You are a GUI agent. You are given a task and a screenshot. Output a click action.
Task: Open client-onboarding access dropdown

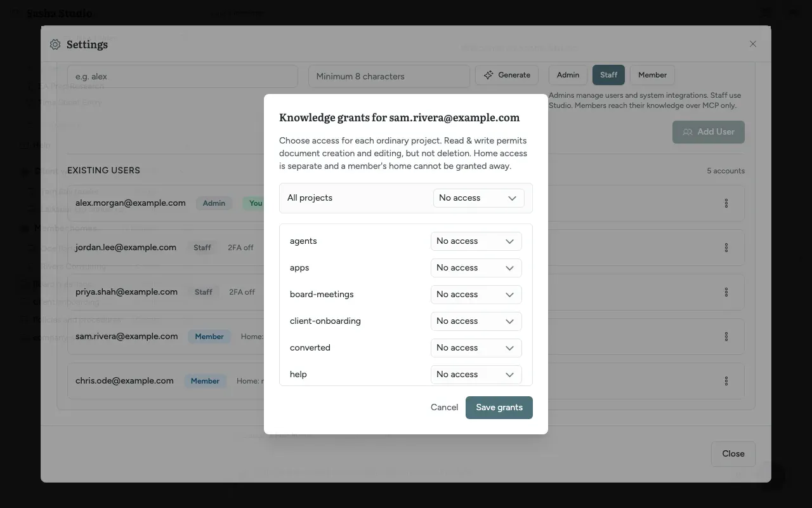click(476, 321)
